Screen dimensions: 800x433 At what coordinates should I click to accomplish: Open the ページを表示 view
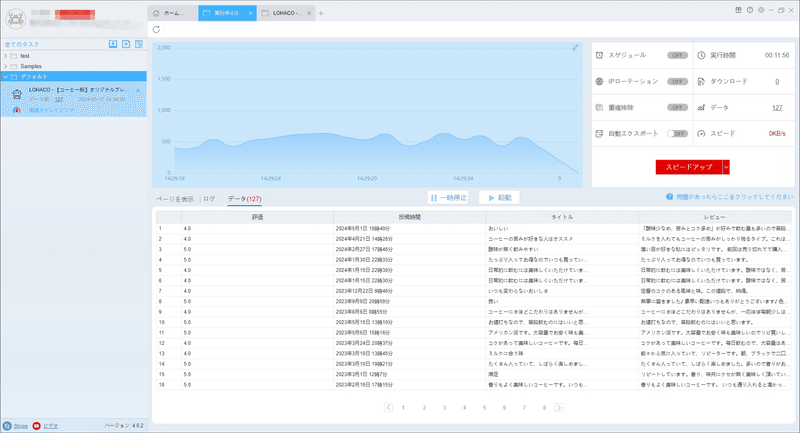pos(175,199)
